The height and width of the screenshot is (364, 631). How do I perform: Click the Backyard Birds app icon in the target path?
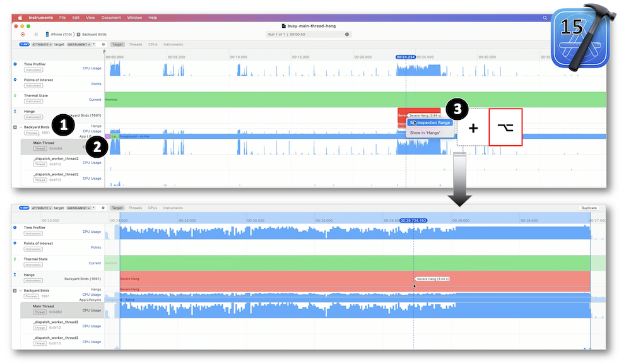point(78,35)
